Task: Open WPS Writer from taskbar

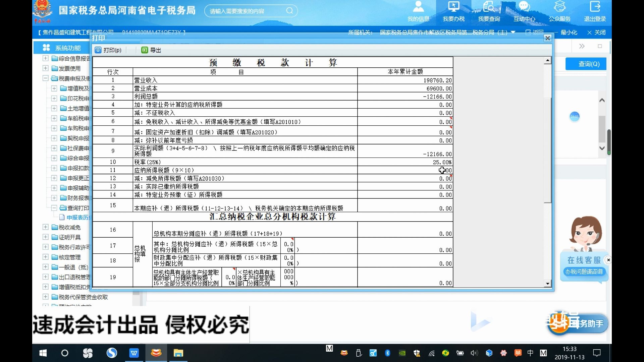Action: [x=134, y=353]
